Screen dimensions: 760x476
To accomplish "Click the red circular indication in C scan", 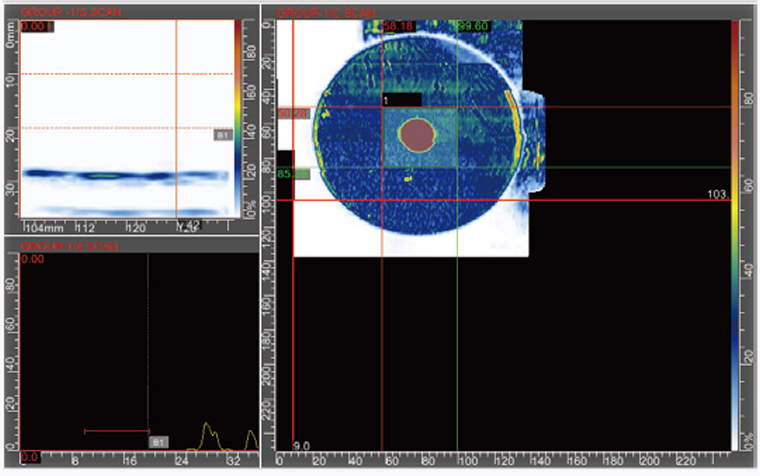I will tap(417, 135).
